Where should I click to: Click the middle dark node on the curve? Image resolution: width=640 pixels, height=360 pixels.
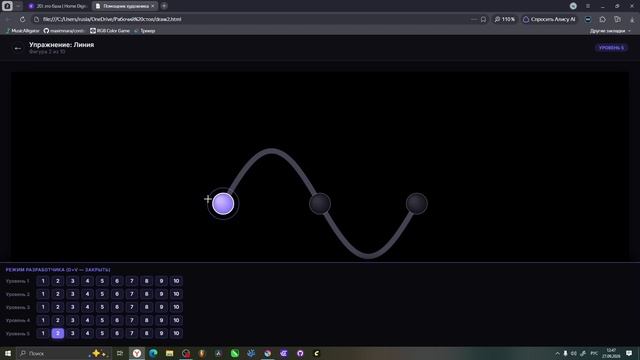320,204
